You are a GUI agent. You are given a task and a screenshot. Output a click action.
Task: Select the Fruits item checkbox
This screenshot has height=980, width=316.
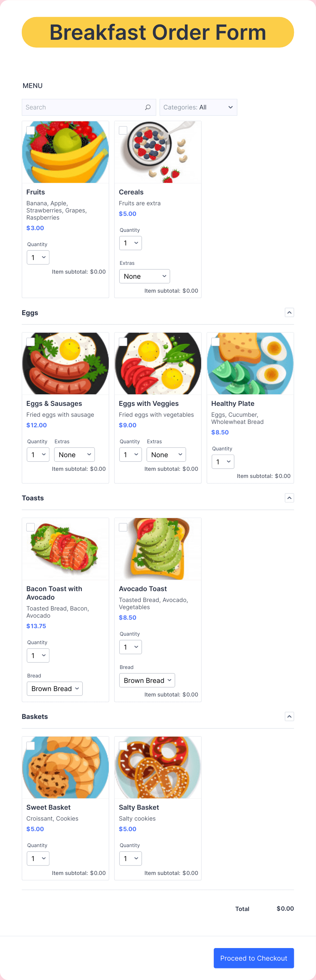[30, 130]
